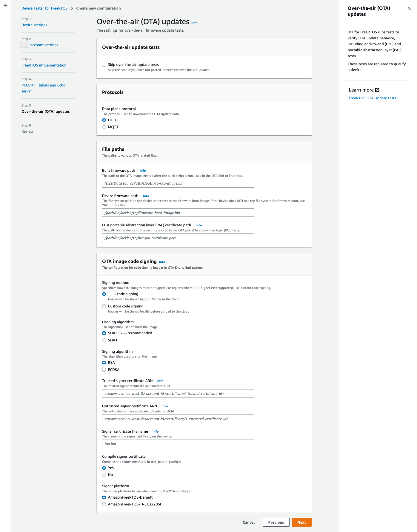This screenshot has height=532, width=417.
Task: Click the Next button
Action: 301,522
